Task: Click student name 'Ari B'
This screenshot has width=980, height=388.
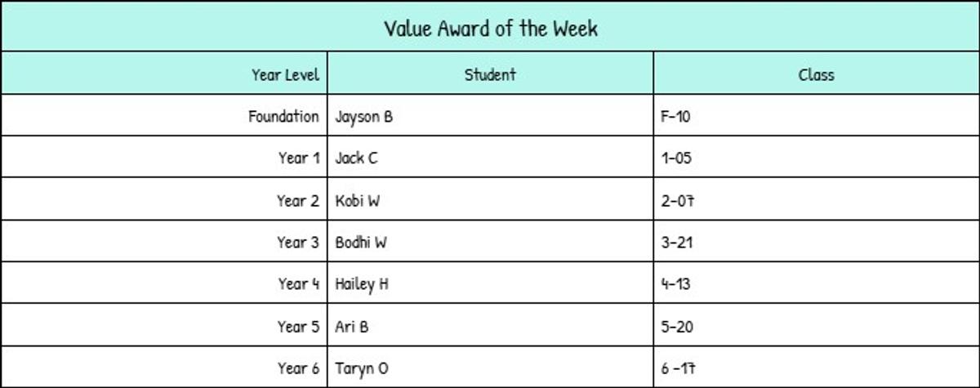Action: pos(351,327)
